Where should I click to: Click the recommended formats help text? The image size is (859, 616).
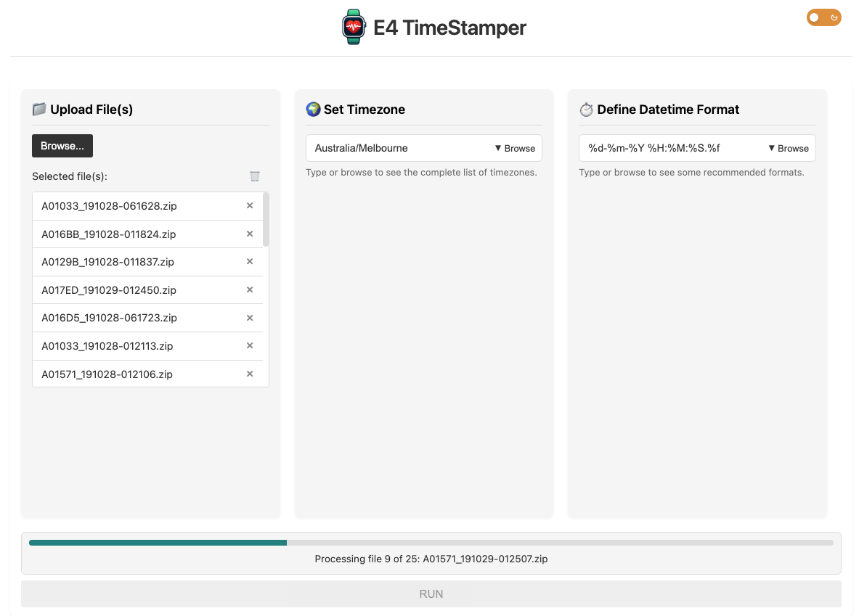pos(691,173)
